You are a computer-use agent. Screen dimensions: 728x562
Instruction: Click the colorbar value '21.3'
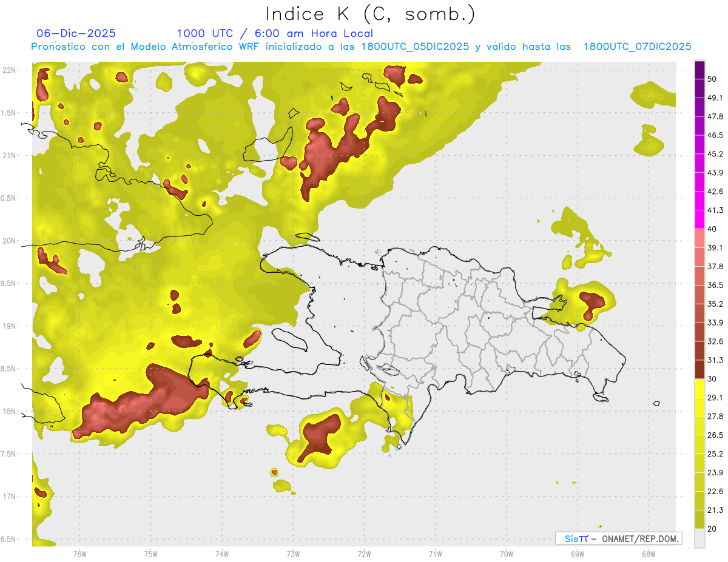pos(715,510)
